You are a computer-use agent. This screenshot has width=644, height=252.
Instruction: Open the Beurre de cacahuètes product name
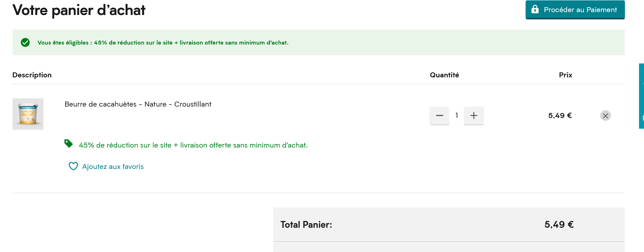pos(137,104)
